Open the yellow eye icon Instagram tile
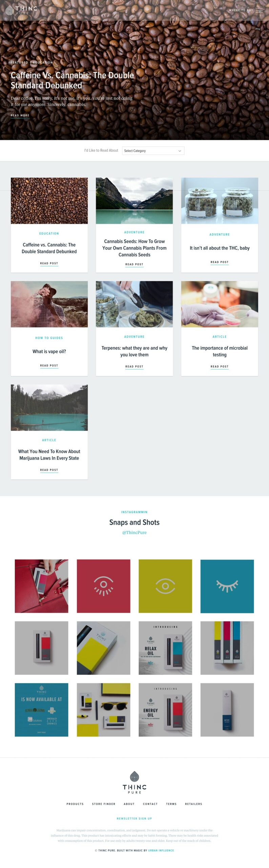The image size is (269, 868). 165,586
